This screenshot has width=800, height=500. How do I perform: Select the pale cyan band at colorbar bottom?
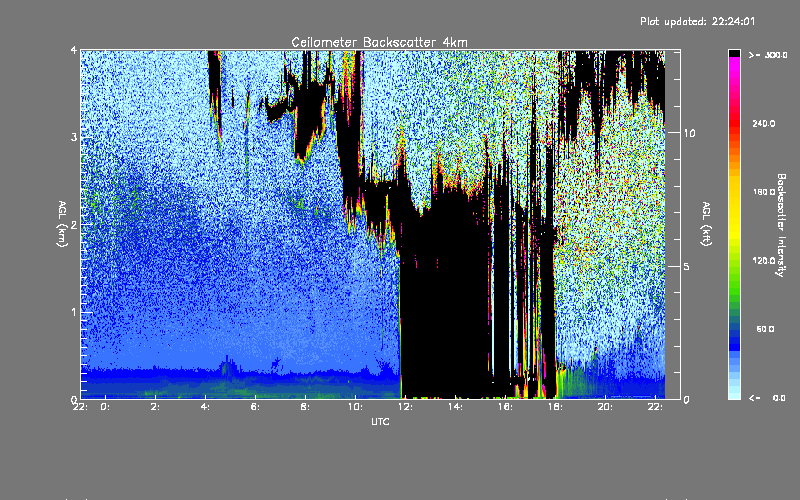pos(734,394)
